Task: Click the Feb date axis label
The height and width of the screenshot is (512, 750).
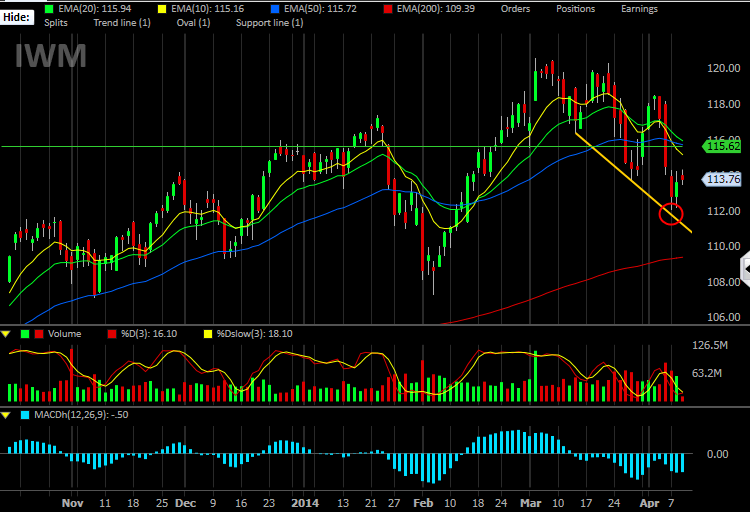Action: tap(423, 503)
